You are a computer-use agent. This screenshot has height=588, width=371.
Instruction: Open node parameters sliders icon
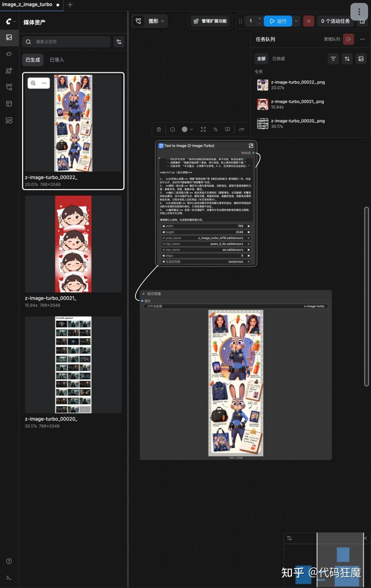[216, 129]
